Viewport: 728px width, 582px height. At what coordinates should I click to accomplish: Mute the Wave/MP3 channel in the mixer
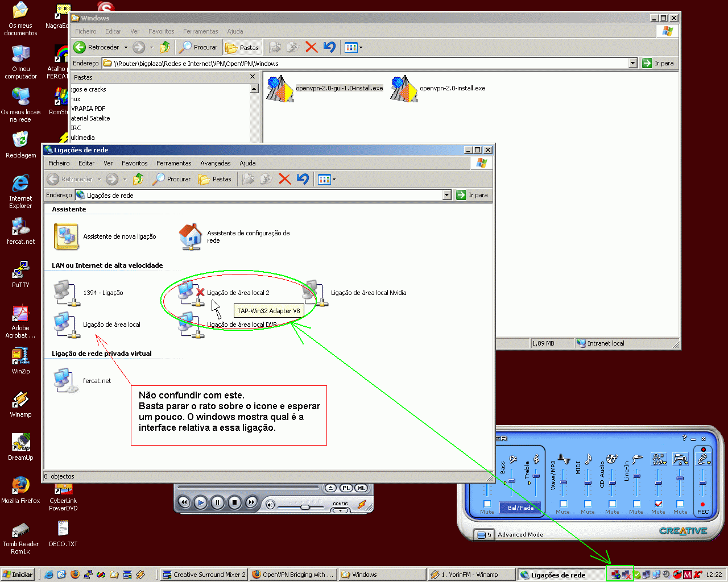coord(563,504)
